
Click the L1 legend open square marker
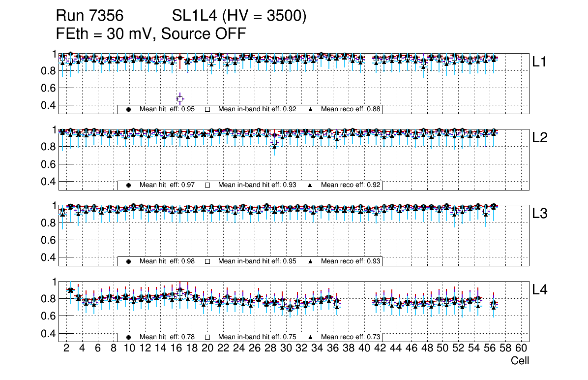[207, 109]
